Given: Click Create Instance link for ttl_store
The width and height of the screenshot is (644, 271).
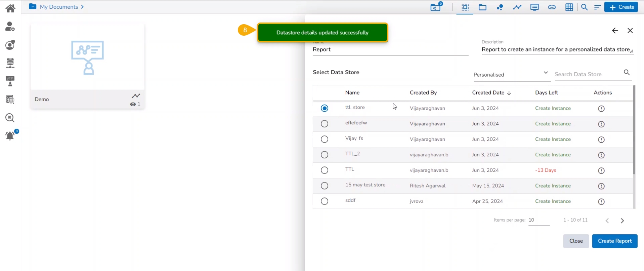Looking at the screenshot, I should [x=553, y=108].
